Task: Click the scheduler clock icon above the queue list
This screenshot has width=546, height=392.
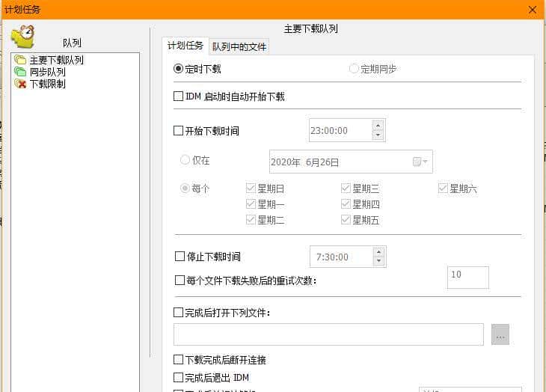Action: point(23,37)
